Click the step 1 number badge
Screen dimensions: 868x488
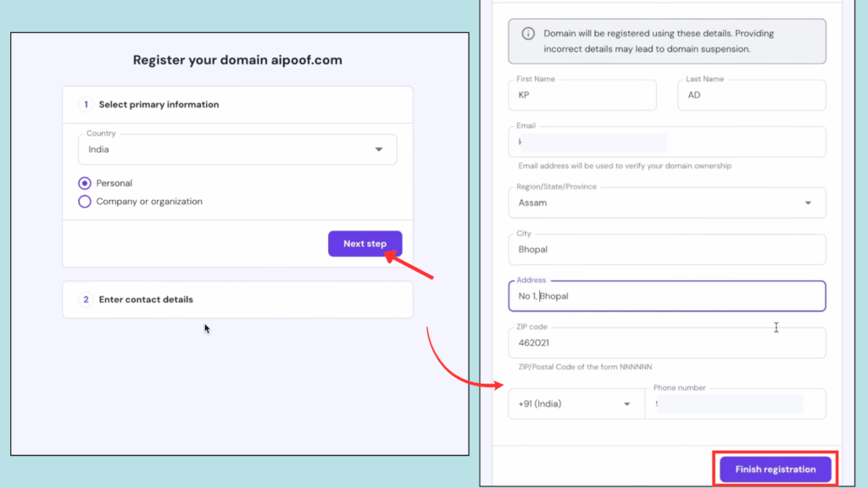[x=84, y=103]
